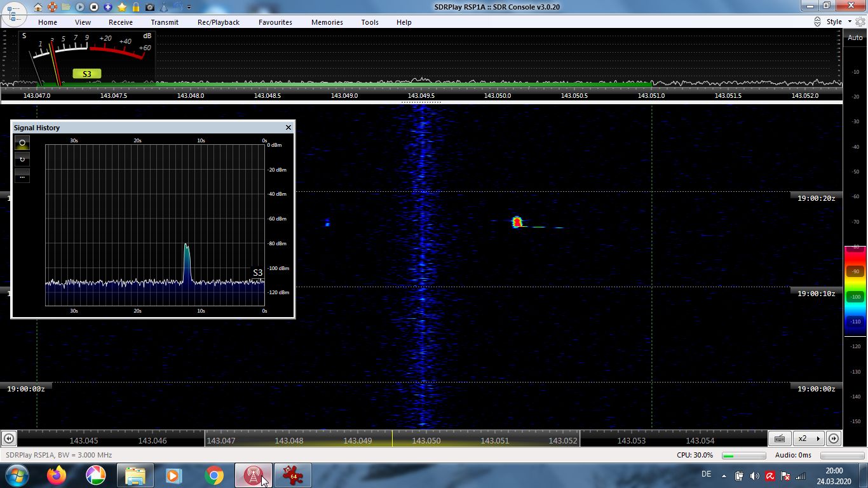
Task: Open the View ribbon tab
Action: 83,22
